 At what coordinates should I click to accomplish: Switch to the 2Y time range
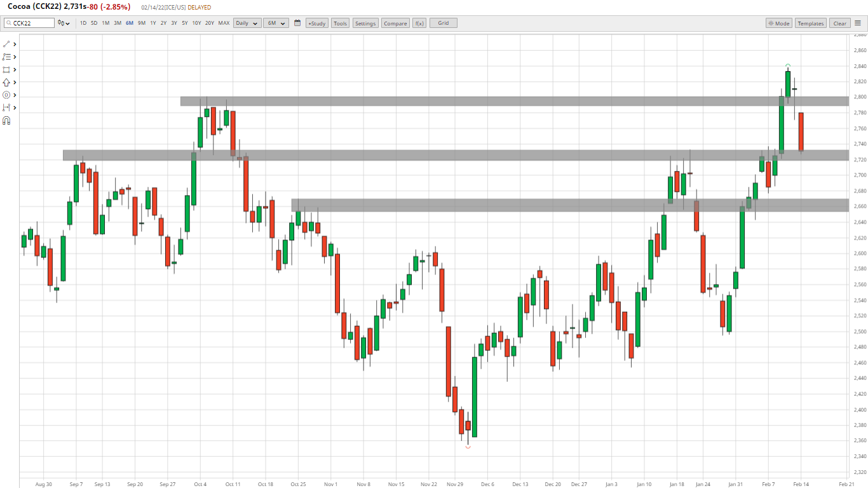[x=163, y=23]
